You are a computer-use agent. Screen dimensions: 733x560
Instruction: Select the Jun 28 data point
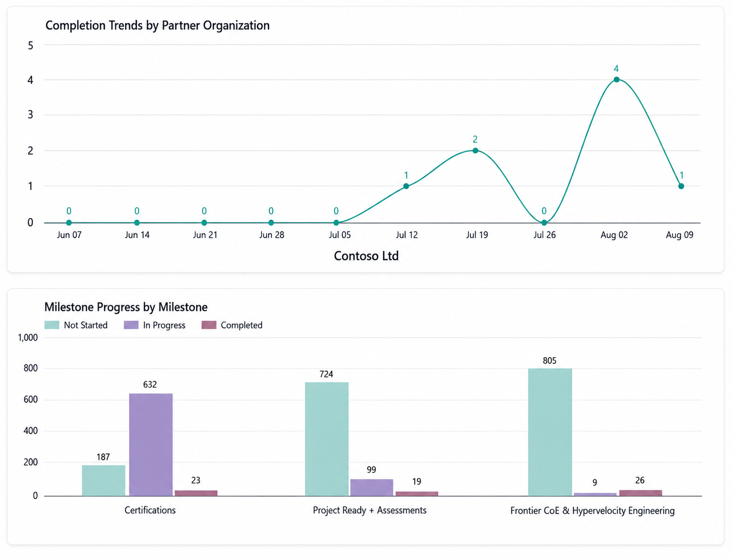tap(271, 223)
